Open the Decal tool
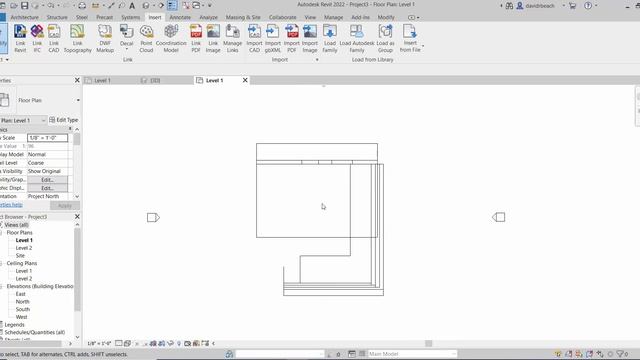 point(127,35)
